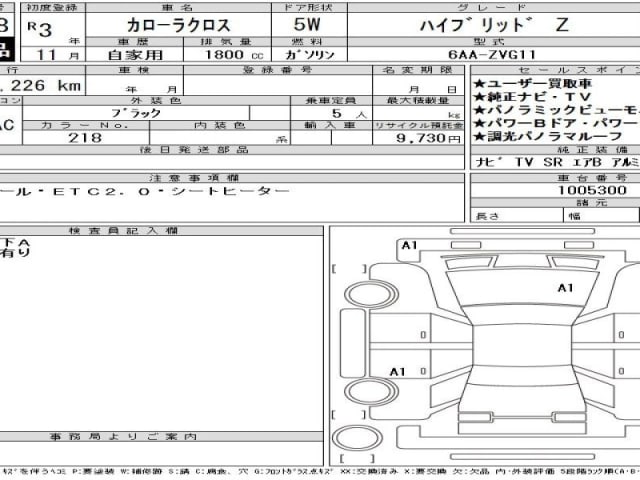Select sales point ★ユーザー買取車
640x480 pixels.
click(532, 84)
